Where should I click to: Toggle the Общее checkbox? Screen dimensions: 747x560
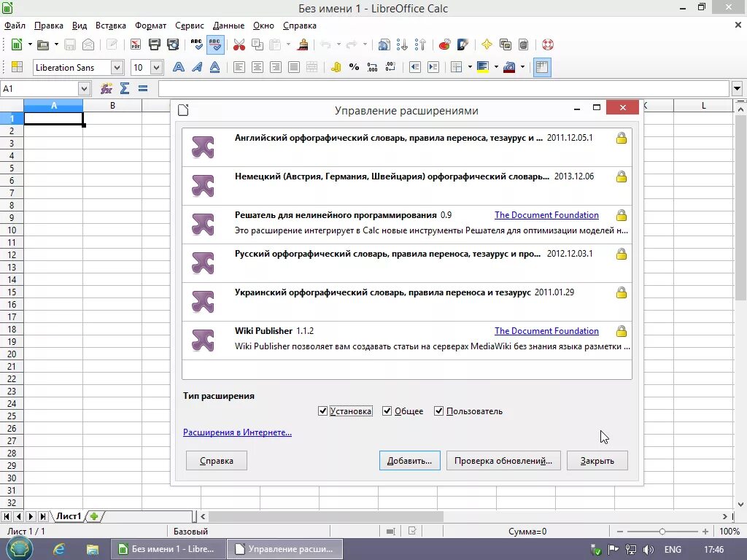point(387,411)
